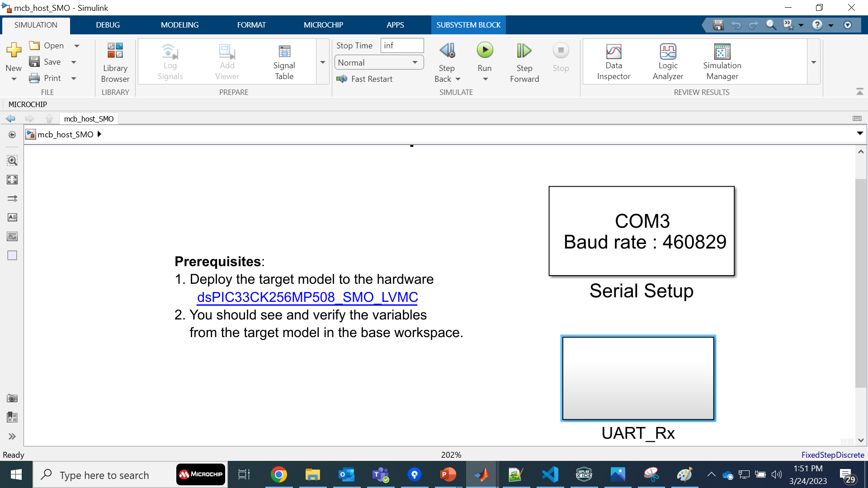The height and width of the screenshot is (488, 868).
Task: Click the Annotation tool in left palette
Action: pyautogui.click(x=12, y=217)
